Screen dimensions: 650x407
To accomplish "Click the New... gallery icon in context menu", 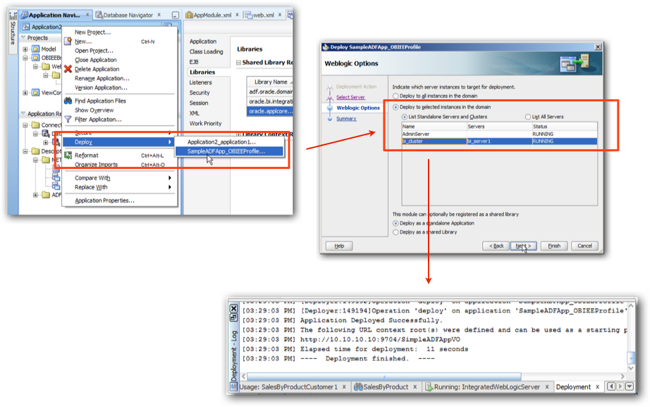I will [x=68, y=41].
